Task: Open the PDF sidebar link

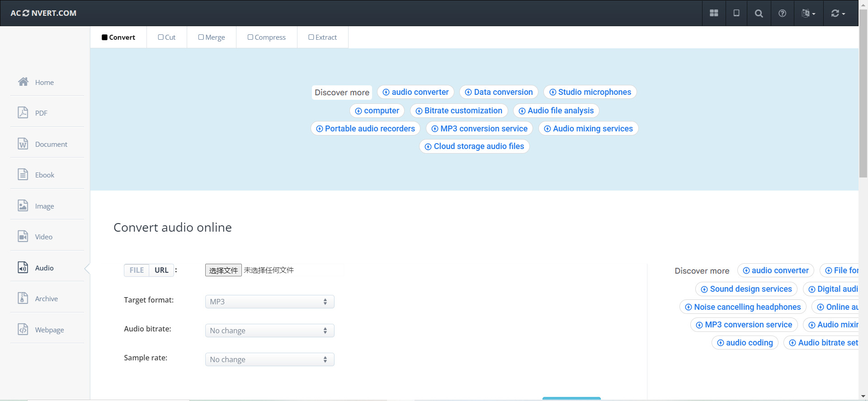Action: coord(41,113)
